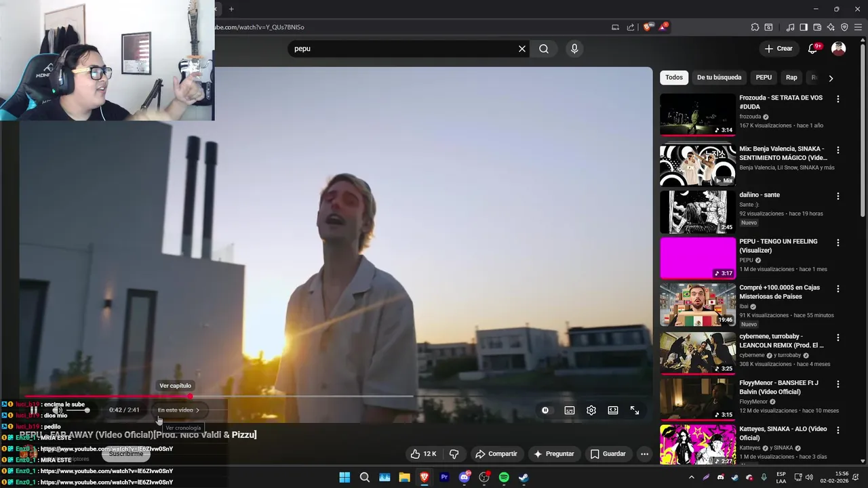Open the media control music-note icon
Image resolution: width=868 pixels, height=488 pixels.
790,27
